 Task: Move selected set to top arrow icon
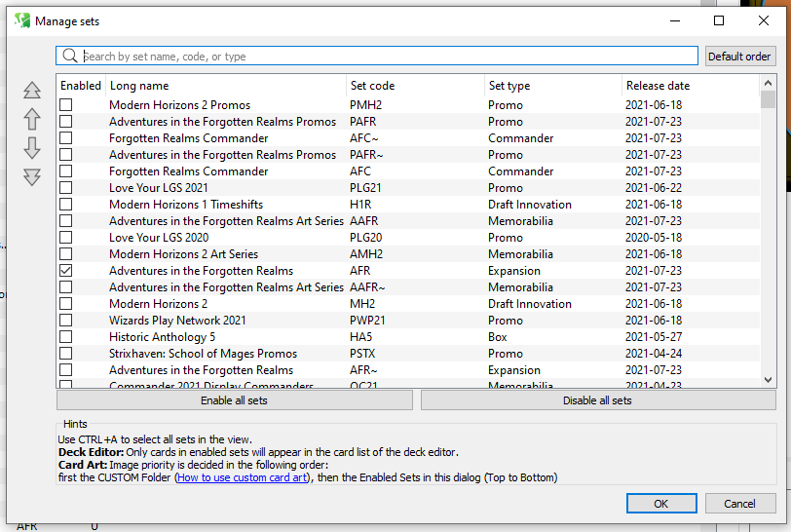[32, 91]
